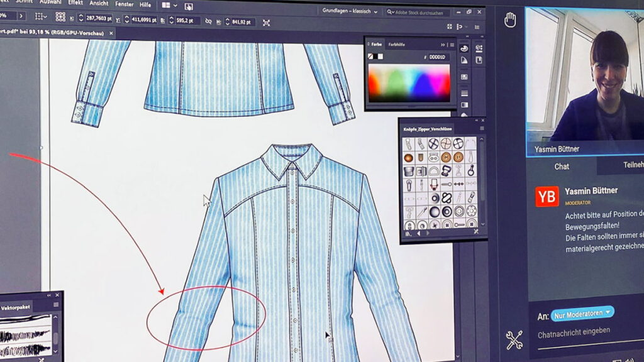Open the arrange documents dropdown arrow
This screenshot has height=362, width=644.
coord(175,6)
